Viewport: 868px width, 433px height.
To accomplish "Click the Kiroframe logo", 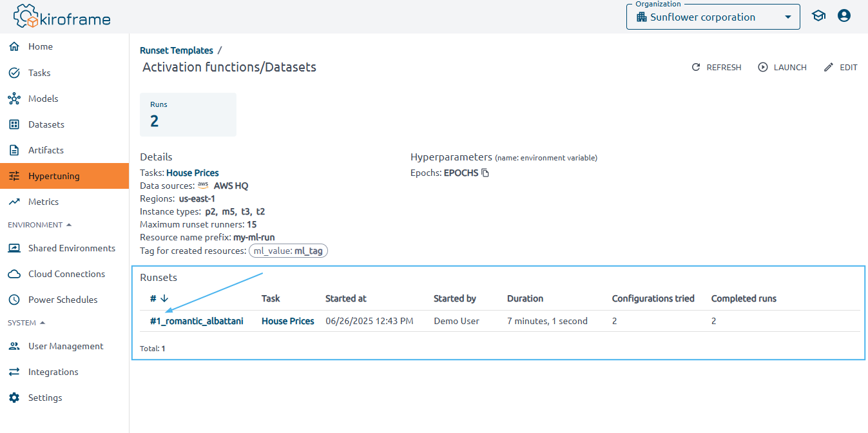I will coord(63,17).
